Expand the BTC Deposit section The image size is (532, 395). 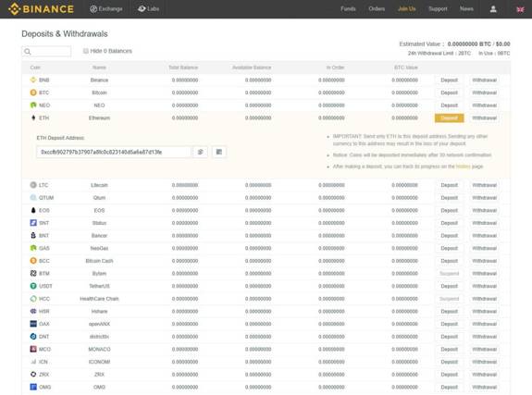(x=450, y=93)
